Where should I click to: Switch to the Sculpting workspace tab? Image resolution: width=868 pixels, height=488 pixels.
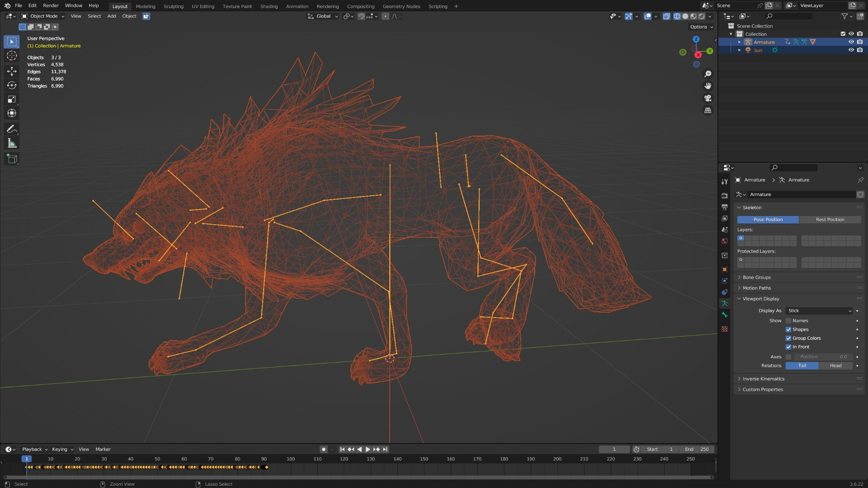[174, 6]
